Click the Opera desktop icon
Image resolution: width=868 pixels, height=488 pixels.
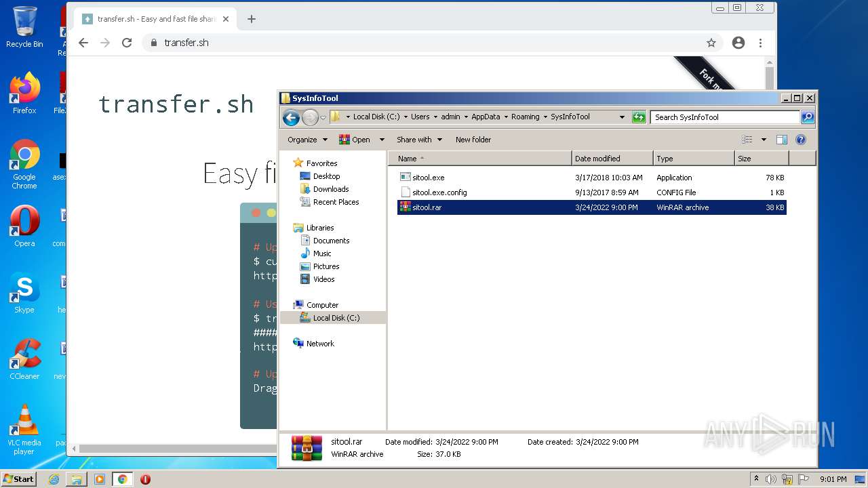(24, 226)
